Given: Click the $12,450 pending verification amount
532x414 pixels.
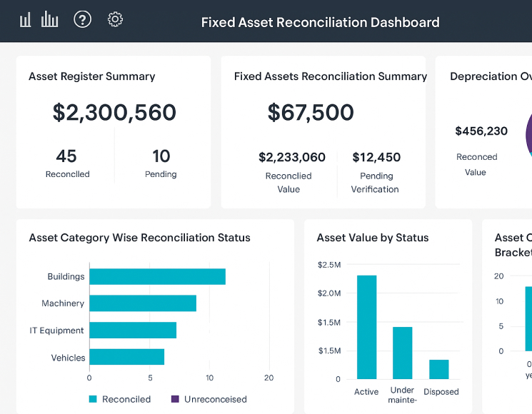Looking at the screenshot, I should tap(376, 157).
